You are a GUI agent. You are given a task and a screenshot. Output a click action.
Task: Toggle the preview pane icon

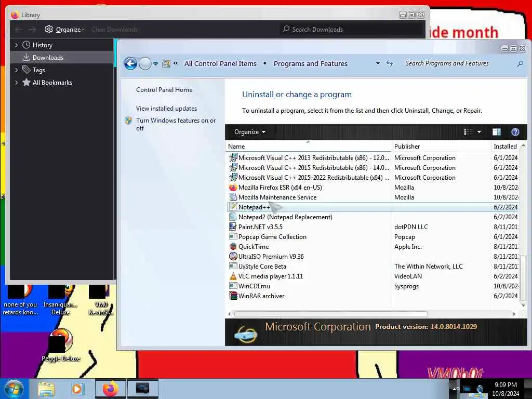[496, 132]
